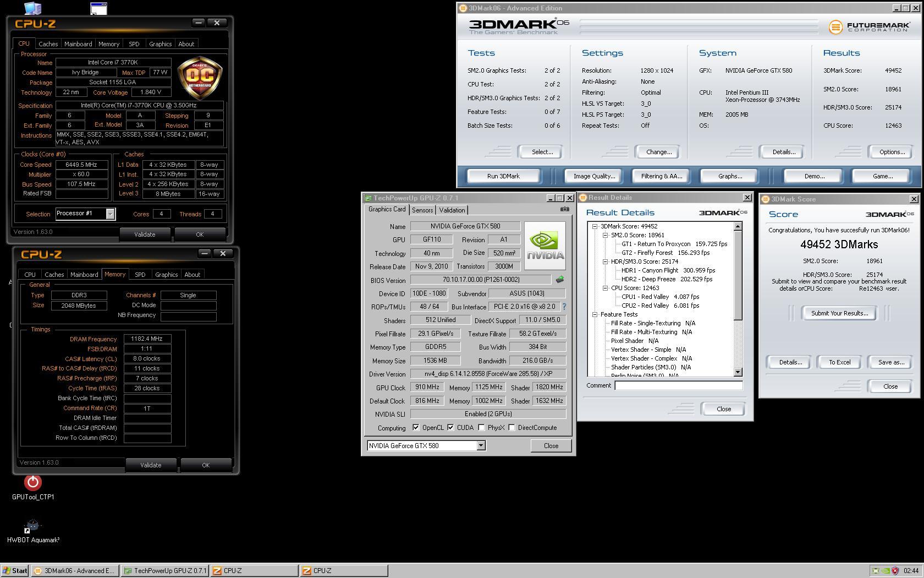Image resolution: width=924 pixels, height=578 pixels.
Task: Open the Graphs button
Action: click(730, 176)
